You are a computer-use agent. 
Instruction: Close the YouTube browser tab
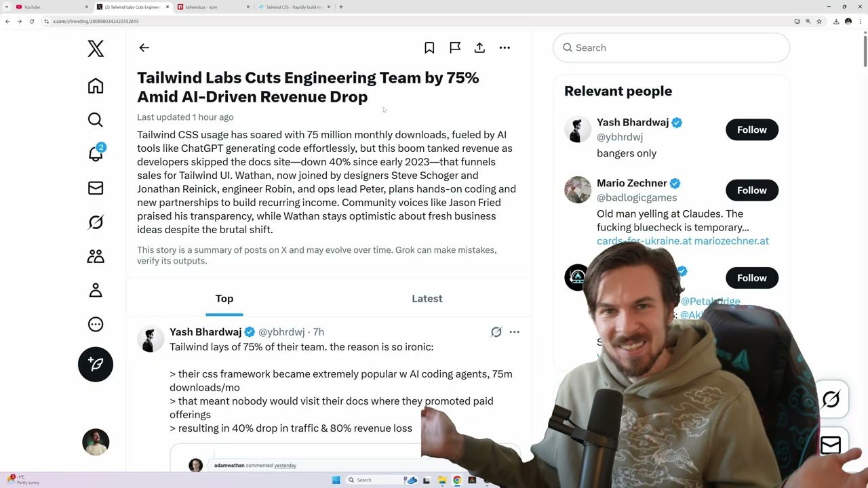87,7
